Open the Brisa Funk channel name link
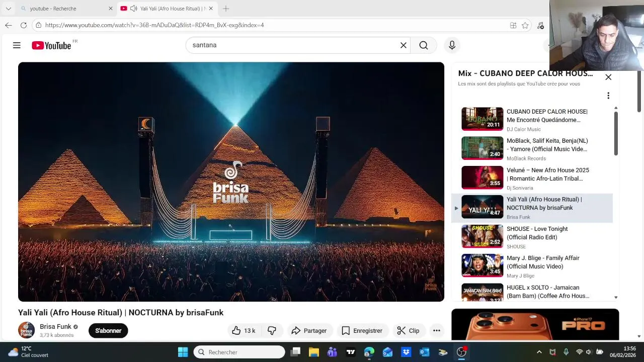 (55, 326)
